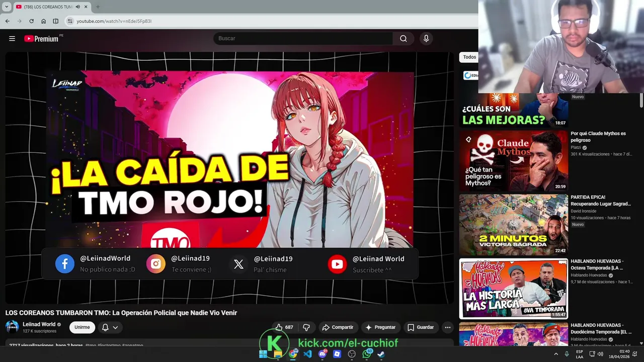Focus the youtube.com address bar
Viewport: 644px width, 362px height.
(x=272, y=21)
